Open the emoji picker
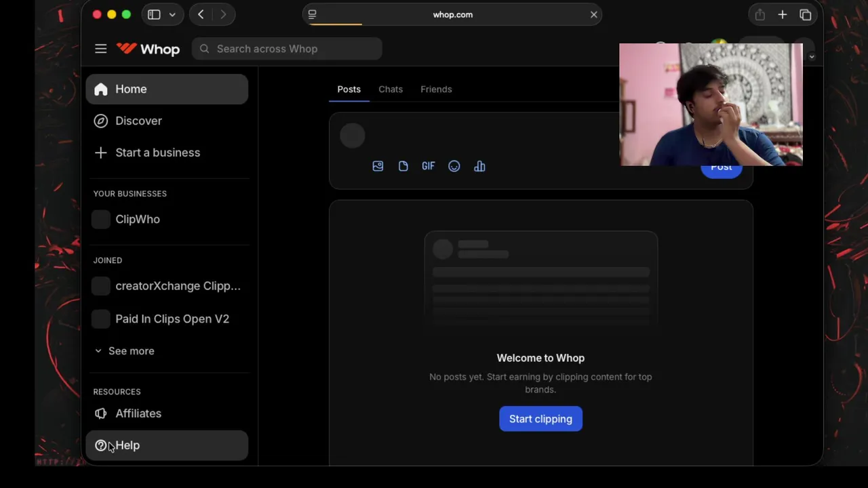The height and width of the screenshot is (488, 868). coord(454,166)
